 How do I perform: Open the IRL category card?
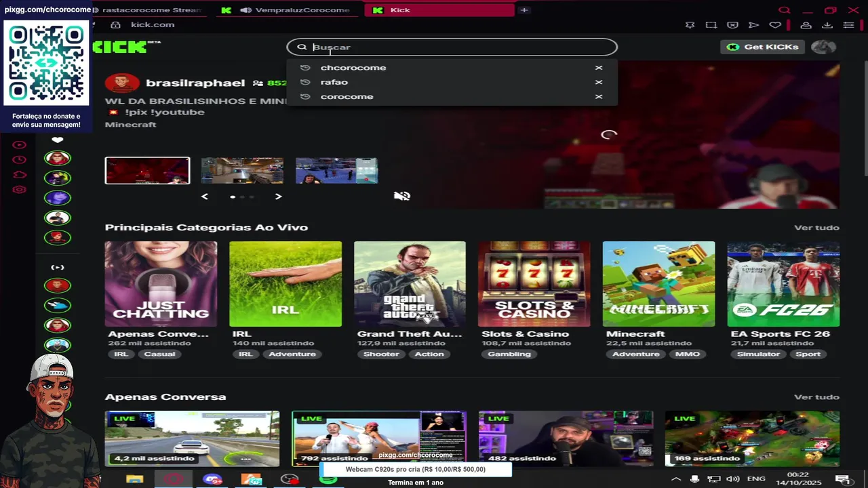pyautogui.click(x=285, y=284)
